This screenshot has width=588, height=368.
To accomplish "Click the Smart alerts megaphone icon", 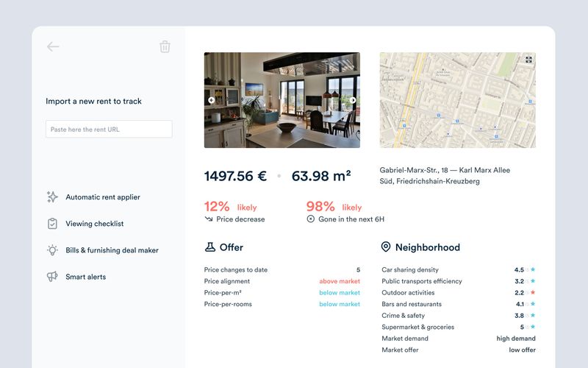I will 52,277.
